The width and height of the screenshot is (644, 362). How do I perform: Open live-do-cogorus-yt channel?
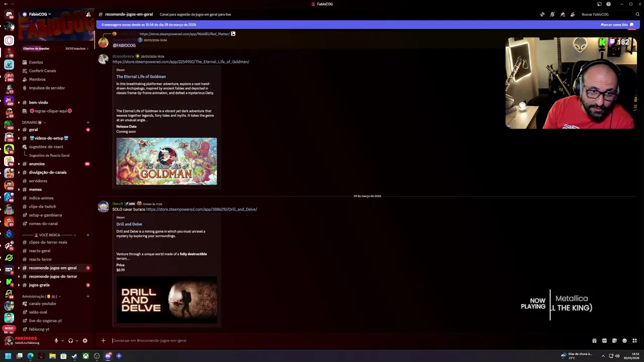45,321
